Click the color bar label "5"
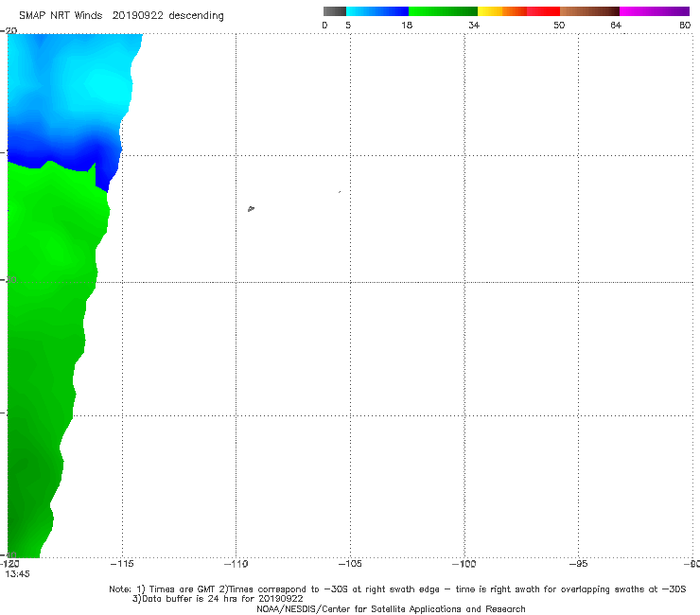This screenshot has height=615, width=700. (348, 25)
